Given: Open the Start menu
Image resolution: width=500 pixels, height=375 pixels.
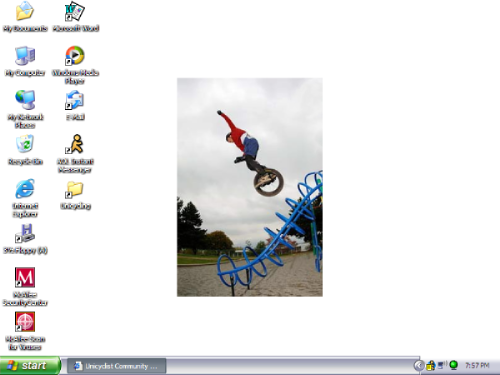Looking at the screenshot, I should pyautogui.click(x=31, y=366).
